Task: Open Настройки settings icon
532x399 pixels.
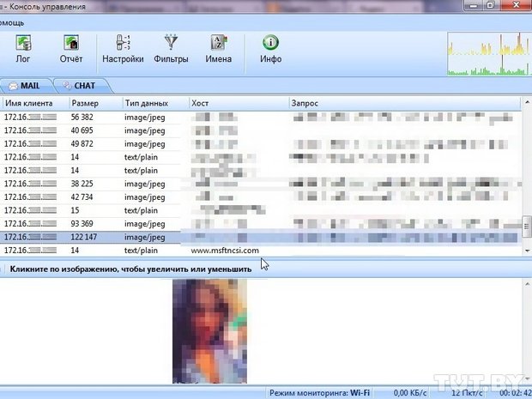Action: (x=123, y=49)
